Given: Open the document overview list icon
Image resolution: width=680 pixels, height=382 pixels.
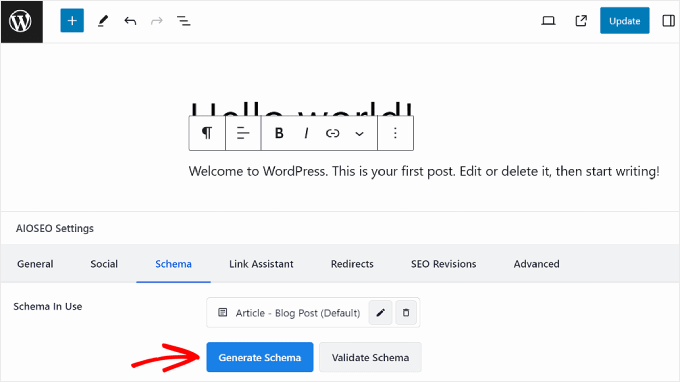Looking at the screenshot, I should (183, 21).
